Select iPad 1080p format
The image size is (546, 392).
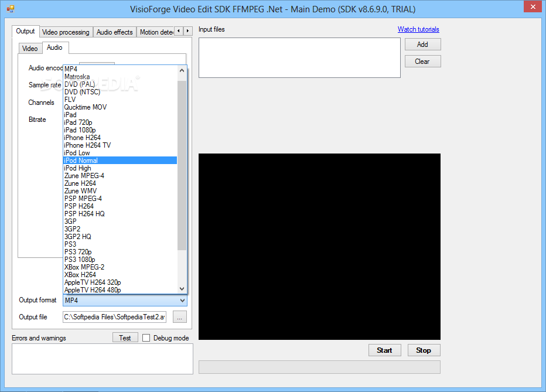pyautogui.click(x=120, y=130)
